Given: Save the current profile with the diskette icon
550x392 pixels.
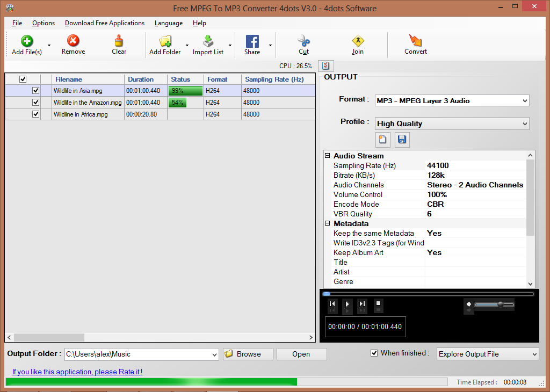Looking at the screenshot, I should tap(402, 140).
